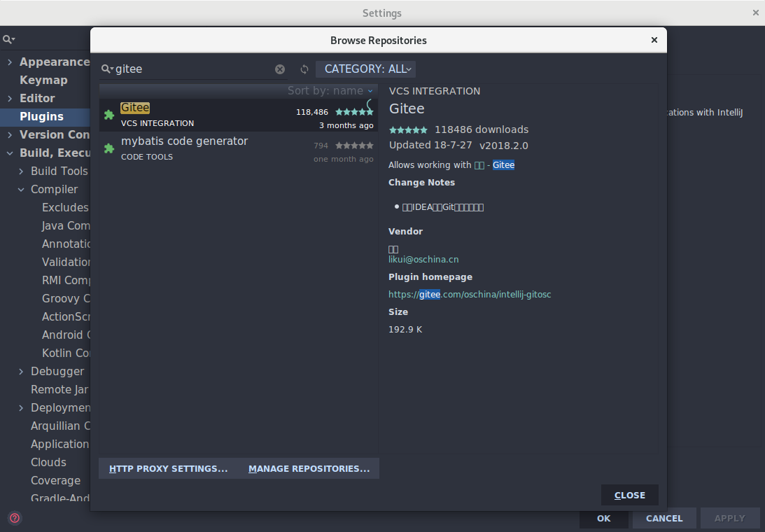Expand the Build Tools node
This screenshot has width=765, height=532.
pyautogui.click(x=21, y=171)
